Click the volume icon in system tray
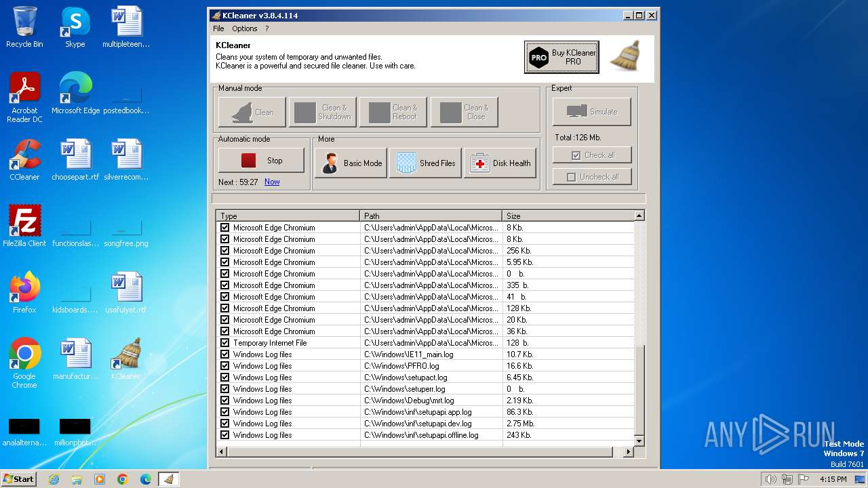This screenshot has height=488, width=868. (x=770, y=479)
